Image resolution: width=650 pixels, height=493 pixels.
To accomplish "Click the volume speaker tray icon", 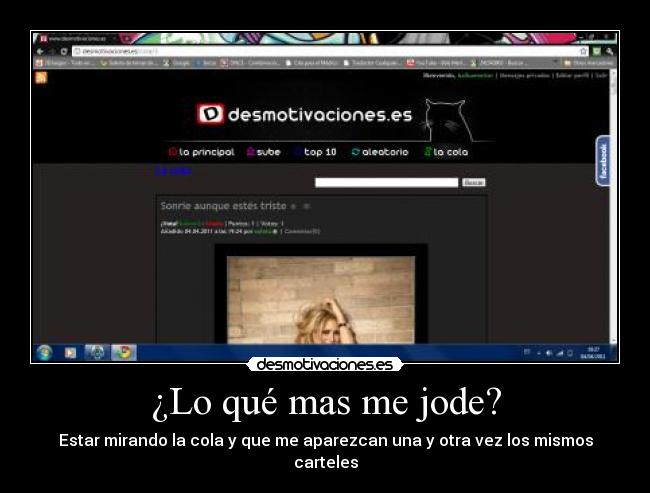I will 549,353.
